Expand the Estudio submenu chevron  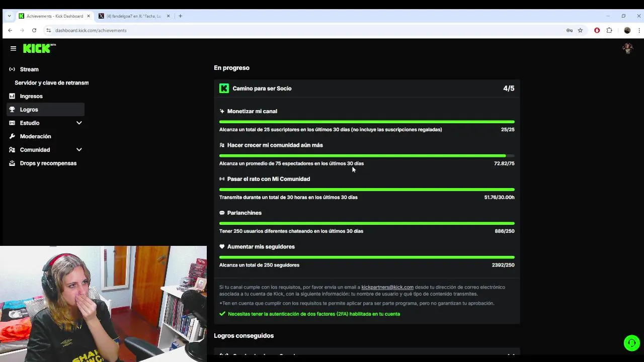(x=79, y=123)
